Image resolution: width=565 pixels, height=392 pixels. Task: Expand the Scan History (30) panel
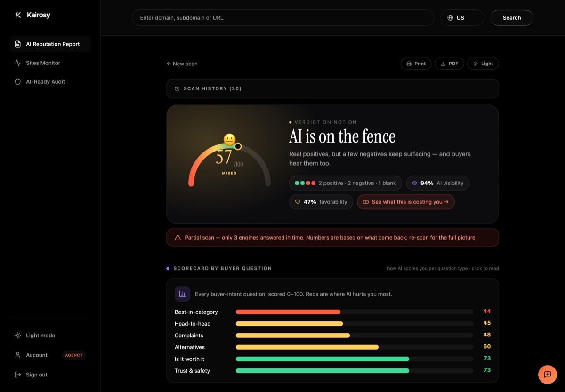[x=332, y=88]
